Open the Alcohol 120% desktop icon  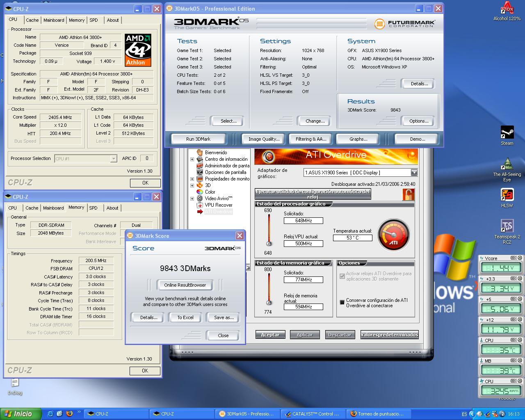(x=507, y=8)
